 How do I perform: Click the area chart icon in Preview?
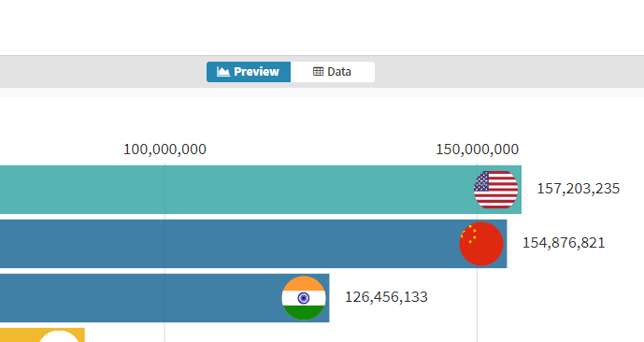pyautogui.click(x=223, y=72)
